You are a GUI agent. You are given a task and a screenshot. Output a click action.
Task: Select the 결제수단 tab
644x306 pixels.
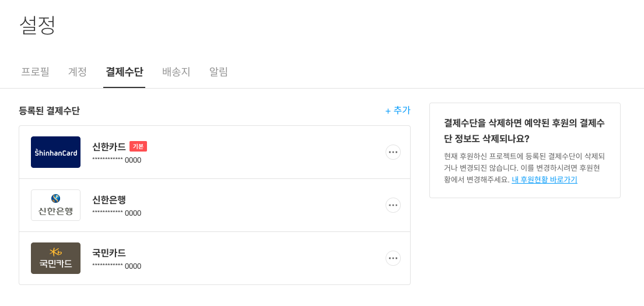(x=124, y=72)
